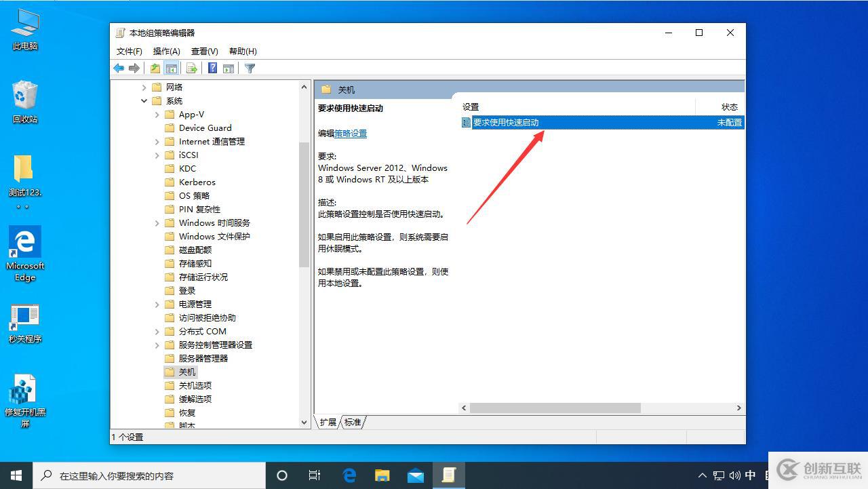Viewport: 868px width, 489px height.
Task: Click the 未配置 status cell
Action: [x=730, y=123]
